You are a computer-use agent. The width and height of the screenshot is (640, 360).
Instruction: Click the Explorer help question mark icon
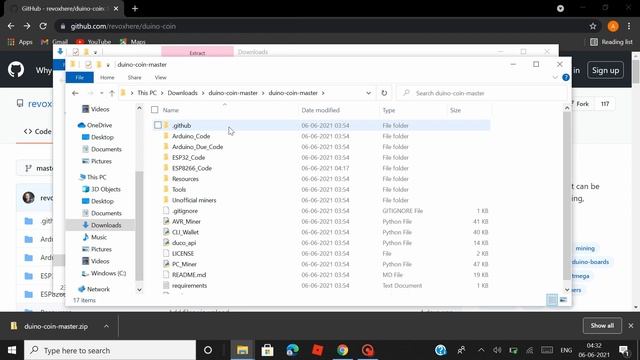point(566,77)
